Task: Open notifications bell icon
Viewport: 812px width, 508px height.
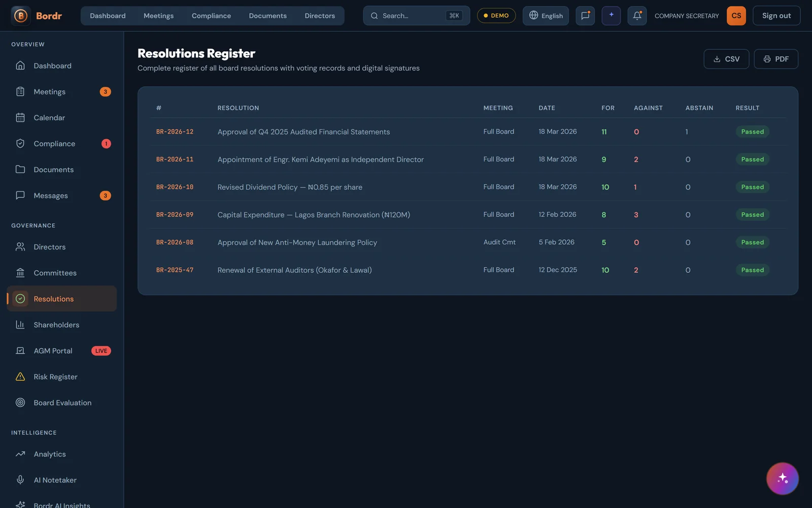Action: point(637,16)
